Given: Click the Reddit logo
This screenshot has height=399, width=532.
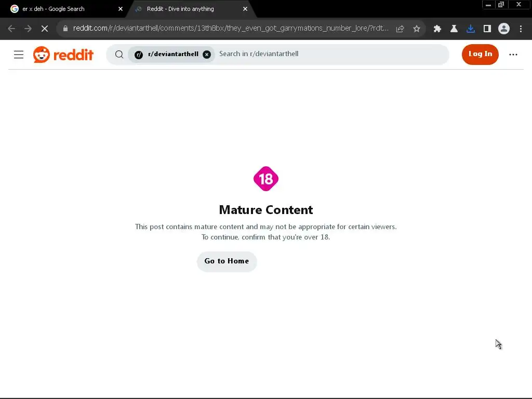Looking at the screenshot, I should pos(63,54).
